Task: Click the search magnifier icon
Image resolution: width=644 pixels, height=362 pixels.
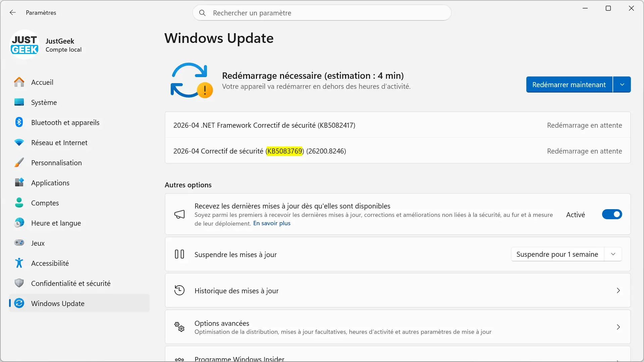Action: (x=202, y=13)
